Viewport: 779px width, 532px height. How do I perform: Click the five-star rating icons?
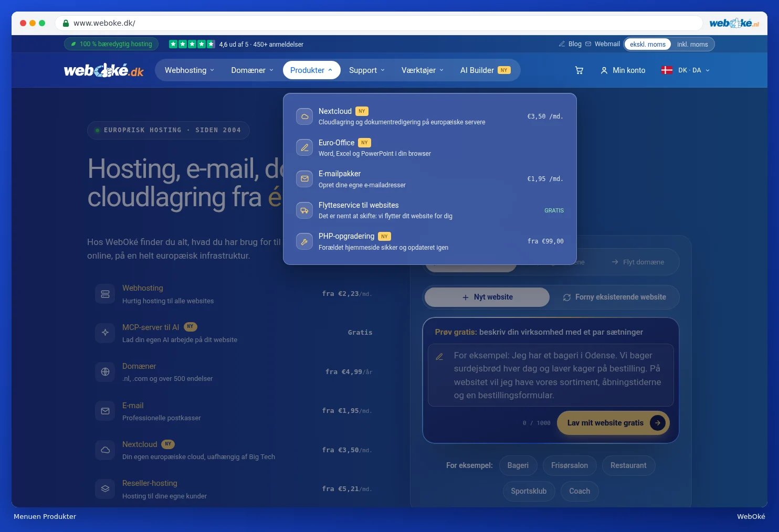tap(192, 44)
